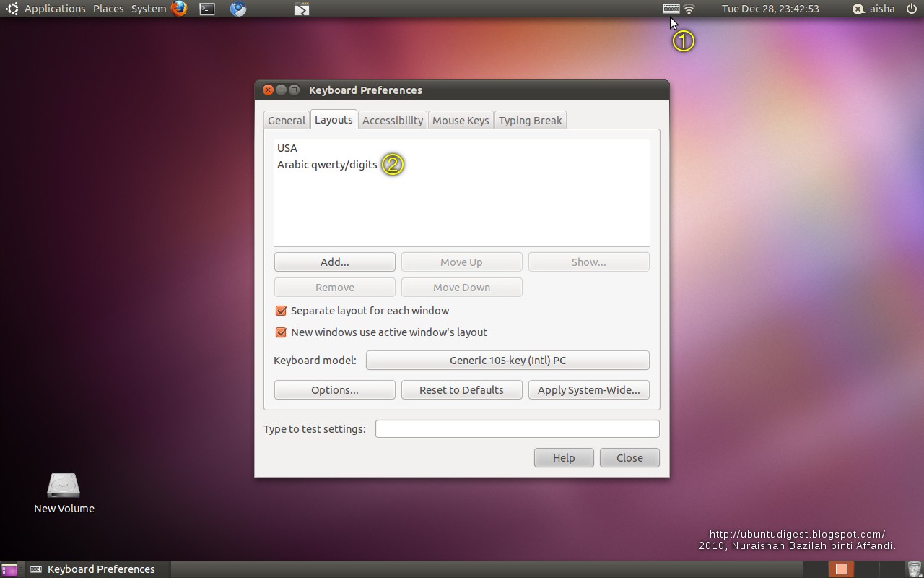Click the power button at top right
This screenshot has height=578, width=924.
pos(911,9)
